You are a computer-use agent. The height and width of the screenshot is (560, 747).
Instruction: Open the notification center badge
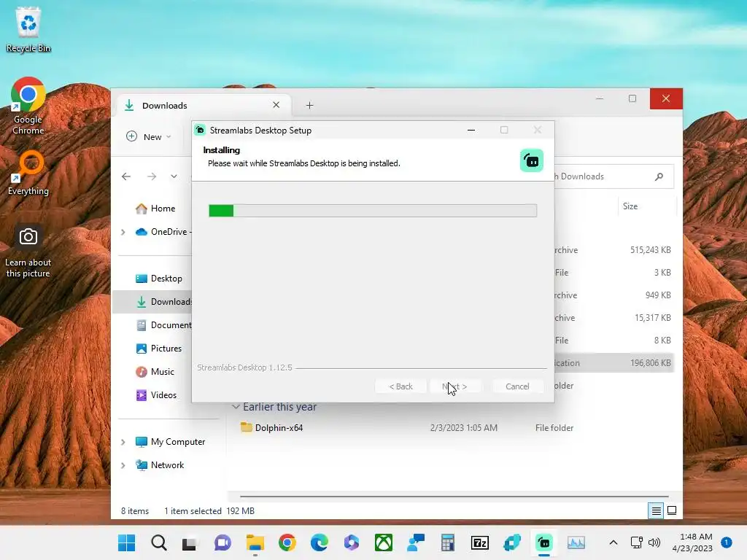pos(726,542)
